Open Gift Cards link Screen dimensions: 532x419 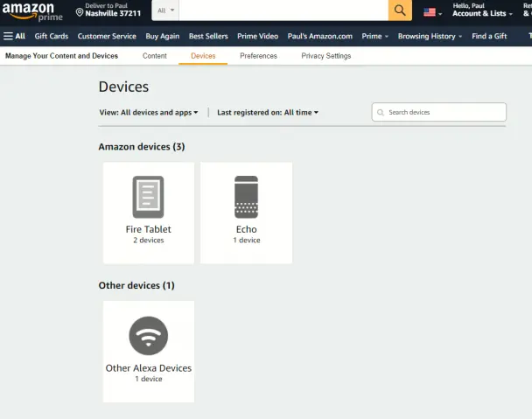tap(52, 36)
